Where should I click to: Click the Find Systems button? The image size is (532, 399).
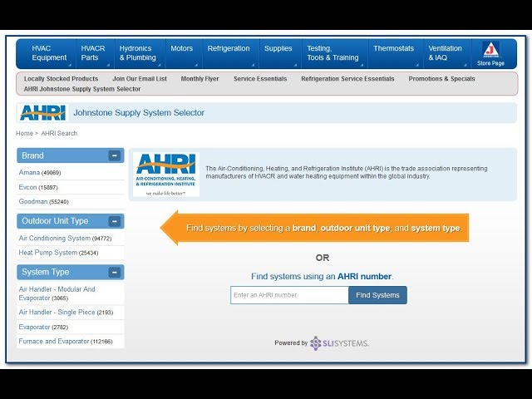tap(377, 295)
